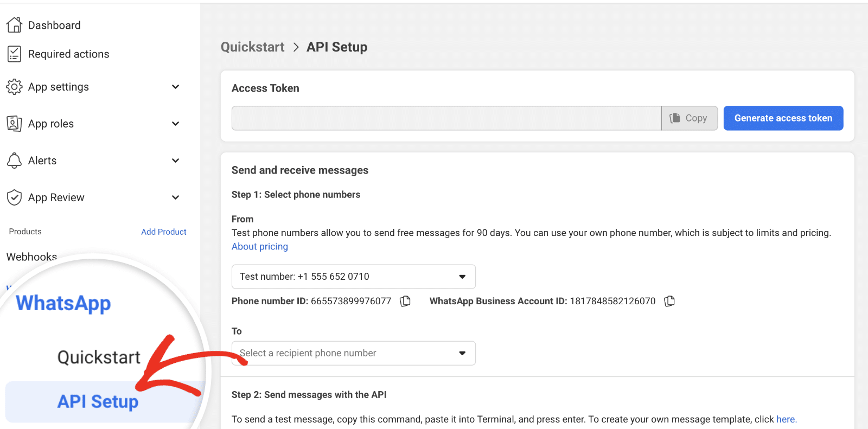Image resolution: width=868 pixels, height=429 pixels.
Task: Expand the Alerts chevron
Action: click(175, 161)
